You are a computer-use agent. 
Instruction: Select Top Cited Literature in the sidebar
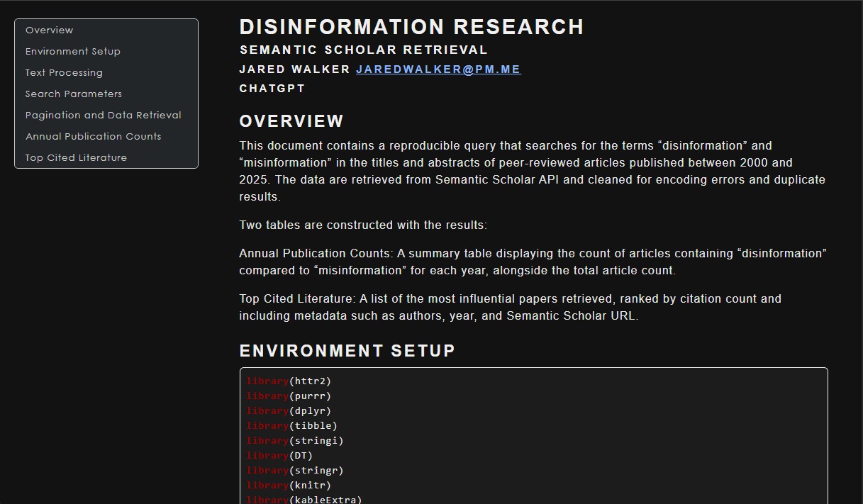(x=77, y=157)
